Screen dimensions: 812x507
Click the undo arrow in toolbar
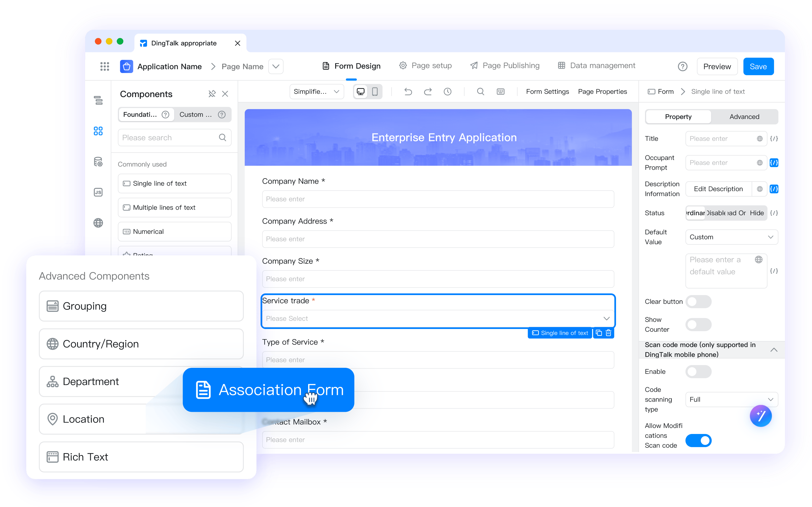pyautogui.click(x=408, y=92)
